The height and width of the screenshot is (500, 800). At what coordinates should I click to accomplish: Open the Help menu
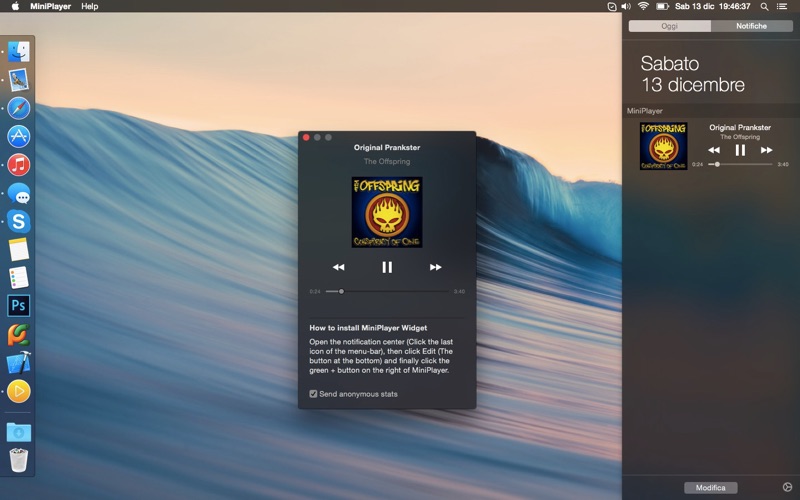(x=89, y=6)
